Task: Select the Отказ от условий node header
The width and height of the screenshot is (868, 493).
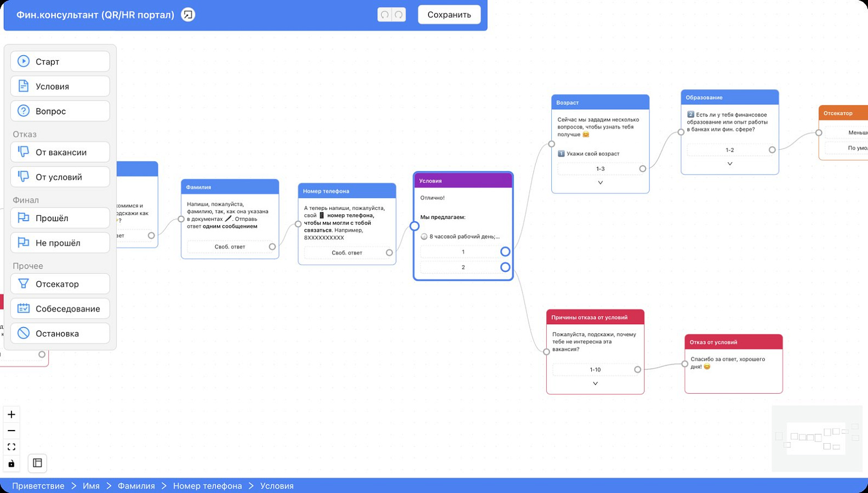Action: tap(734, 342)
